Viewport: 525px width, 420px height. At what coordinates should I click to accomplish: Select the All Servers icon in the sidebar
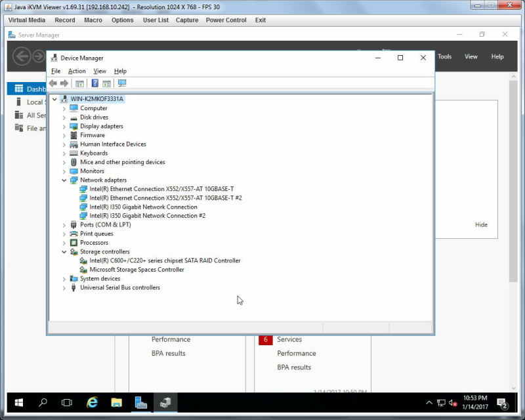pyautogui.click(x=19, y=115)
